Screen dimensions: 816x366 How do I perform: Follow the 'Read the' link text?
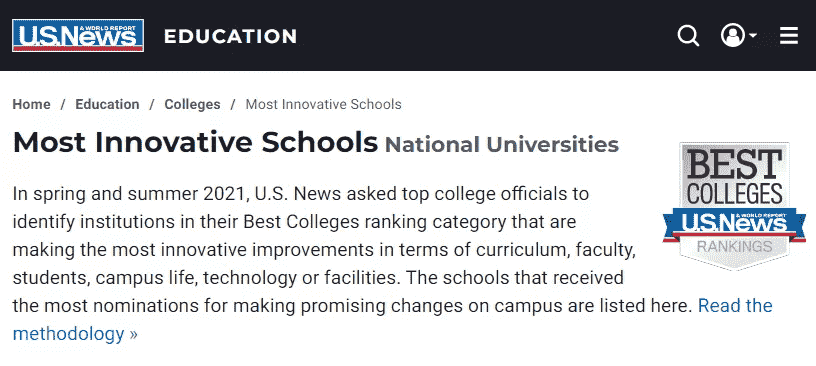tap(735, 305)
